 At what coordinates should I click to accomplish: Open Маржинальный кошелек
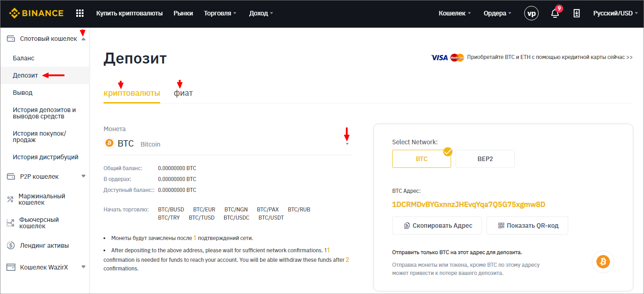click(x=42, y=199)
